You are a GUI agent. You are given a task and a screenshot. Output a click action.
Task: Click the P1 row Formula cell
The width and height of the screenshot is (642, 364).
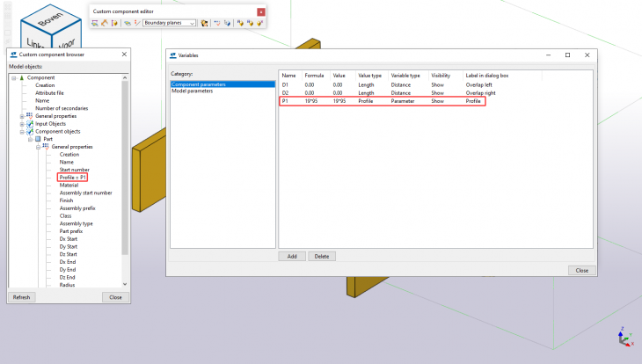(313, 101)
